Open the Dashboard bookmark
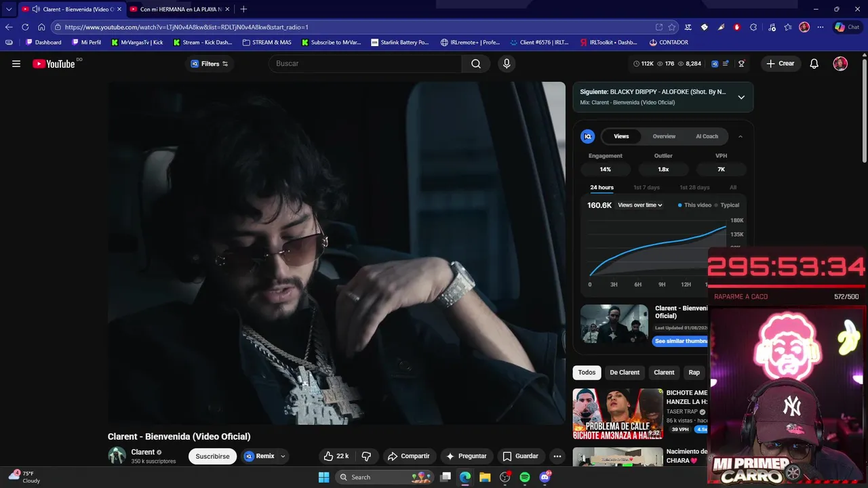The image size is (868, 488). point(43,42)
